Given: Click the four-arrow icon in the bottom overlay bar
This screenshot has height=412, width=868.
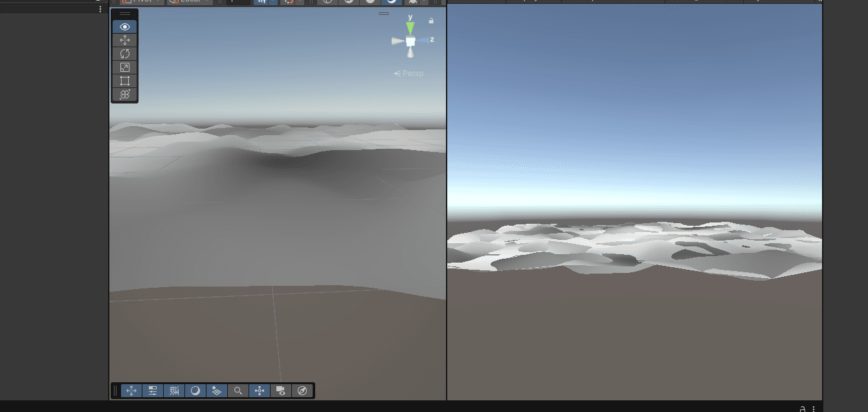Looking at the screenshot, I should point(131,391).
